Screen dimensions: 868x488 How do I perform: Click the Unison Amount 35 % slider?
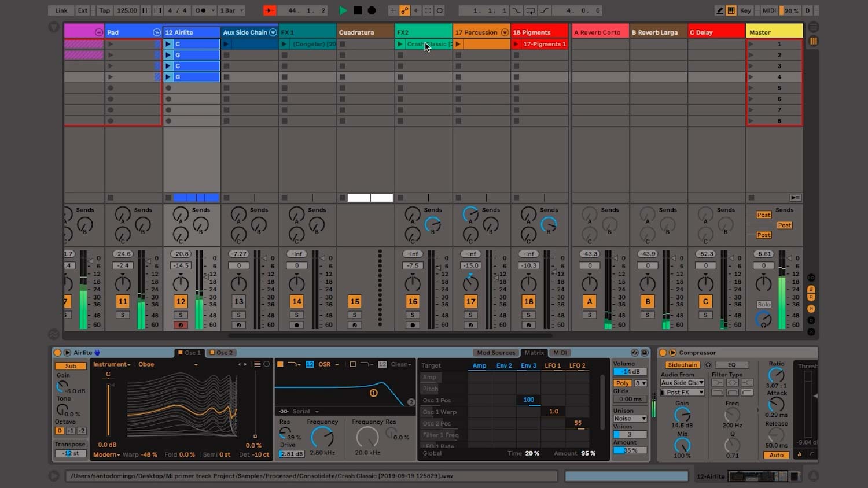tap(630, 450)
